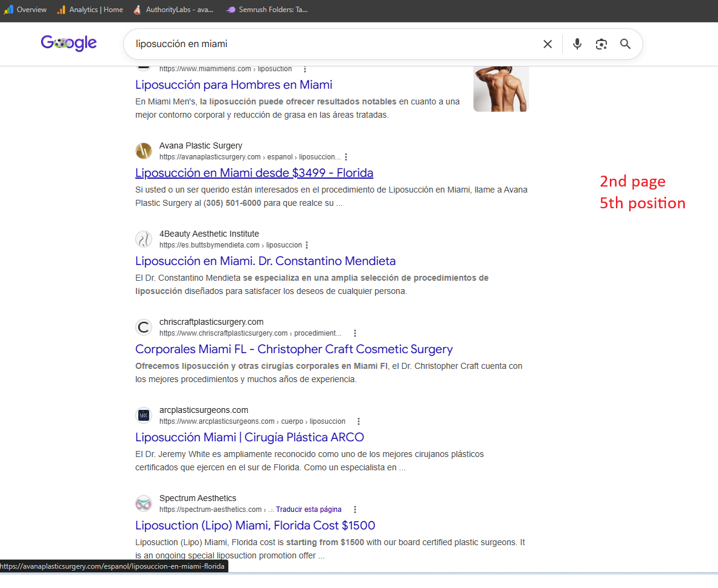The width and height of the screenshot is (718, 588).
Task: Click the chriscraftplasticsurgery.com site name
Action: click(211, 322)
